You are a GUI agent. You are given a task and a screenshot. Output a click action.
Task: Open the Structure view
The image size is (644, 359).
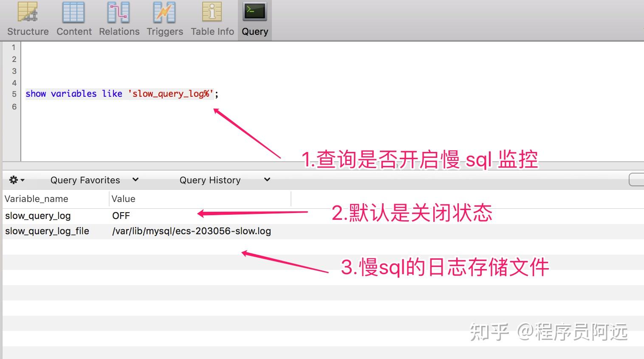[x=27, y=19]
